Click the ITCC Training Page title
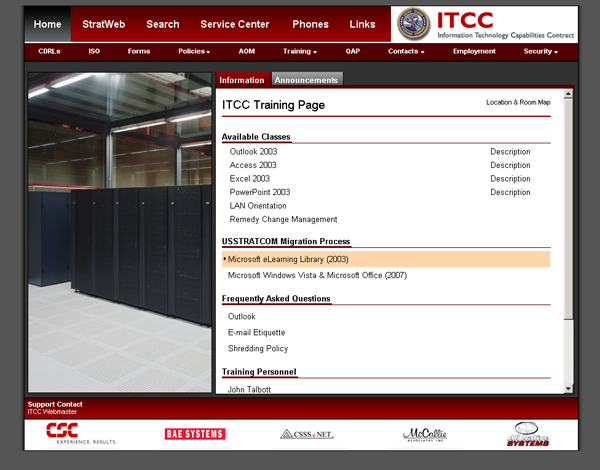 click(273, 105)
